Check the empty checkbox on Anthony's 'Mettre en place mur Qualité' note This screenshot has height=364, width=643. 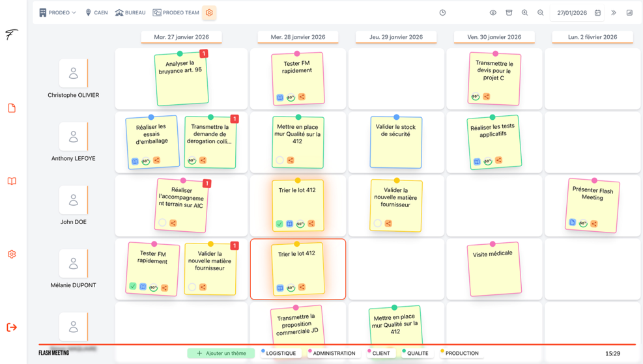(x=279, y=160)
